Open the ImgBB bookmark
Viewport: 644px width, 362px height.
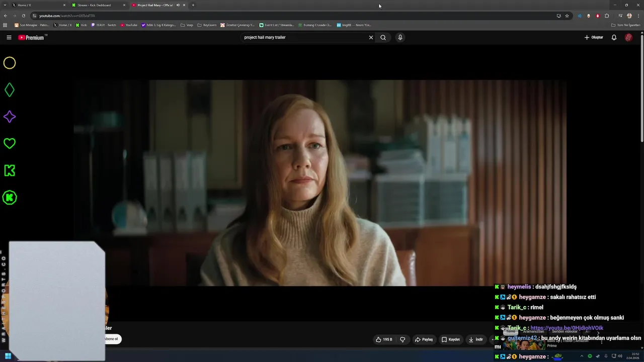(x=354, y=25)
